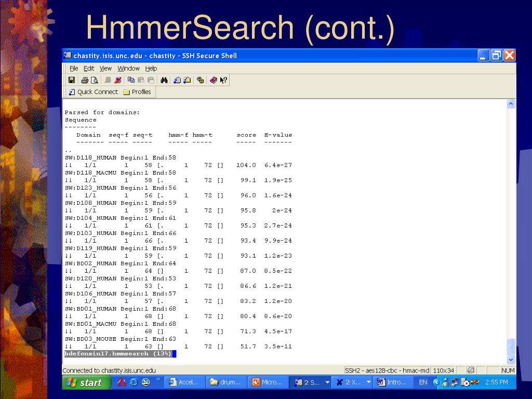
Task: Open the Profiles folder button
Action: [137, 92]
